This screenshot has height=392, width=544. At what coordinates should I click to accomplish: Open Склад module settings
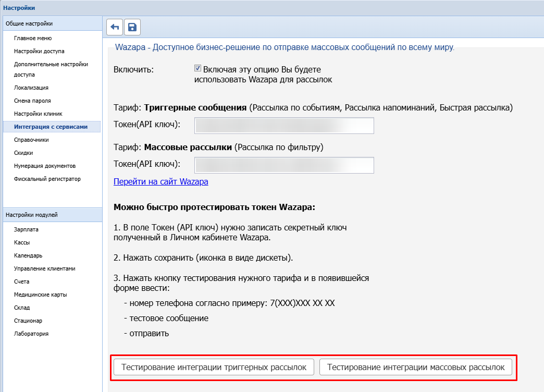click(22, 308)
